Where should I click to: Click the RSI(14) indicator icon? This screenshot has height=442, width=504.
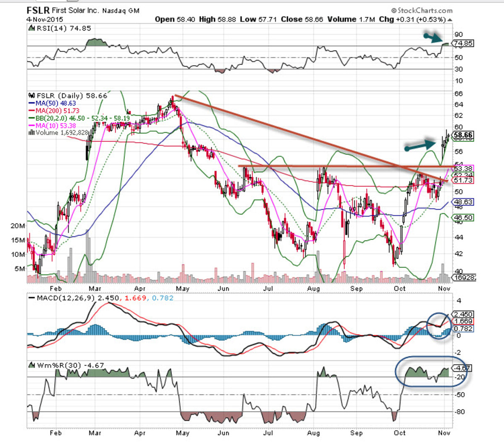pos(32,29)
